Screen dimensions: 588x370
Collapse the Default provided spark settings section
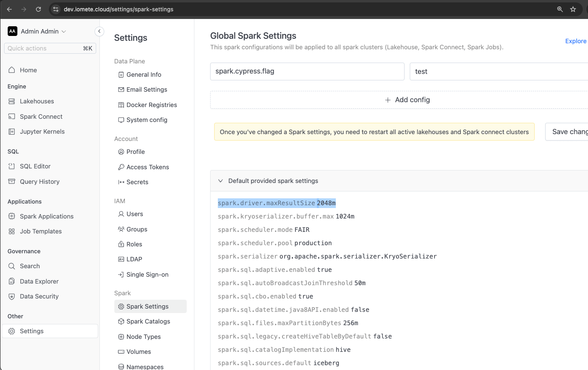220,181
